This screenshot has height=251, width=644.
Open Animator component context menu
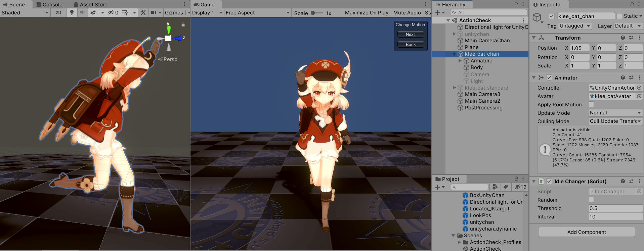pyautogui.click(x=640, y=78)
